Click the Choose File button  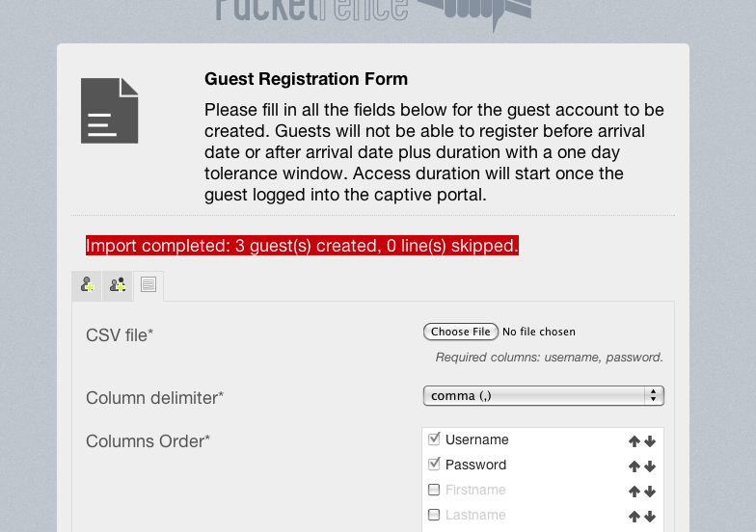[461, 332]
